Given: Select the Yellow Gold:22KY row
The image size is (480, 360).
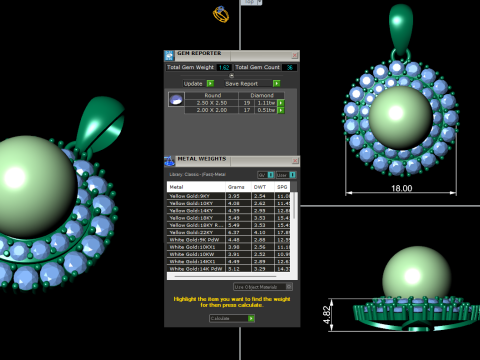Looking at the screenshot, I should point(229,233).
